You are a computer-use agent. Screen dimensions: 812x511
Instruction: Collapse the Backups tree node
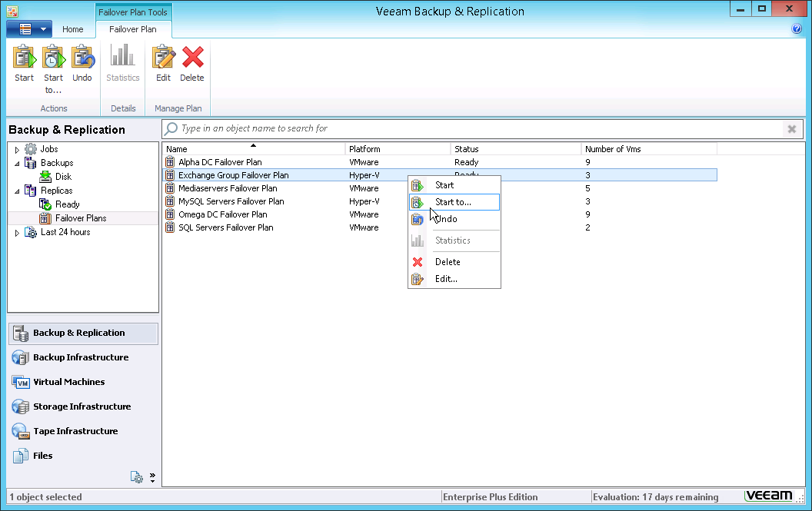pos(17,164)
